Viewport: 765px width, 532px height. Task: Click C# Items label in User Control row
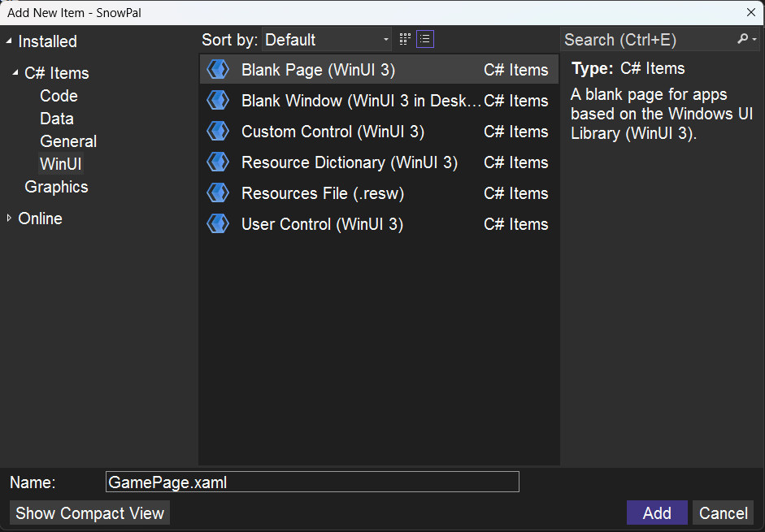tap(516, 224)
